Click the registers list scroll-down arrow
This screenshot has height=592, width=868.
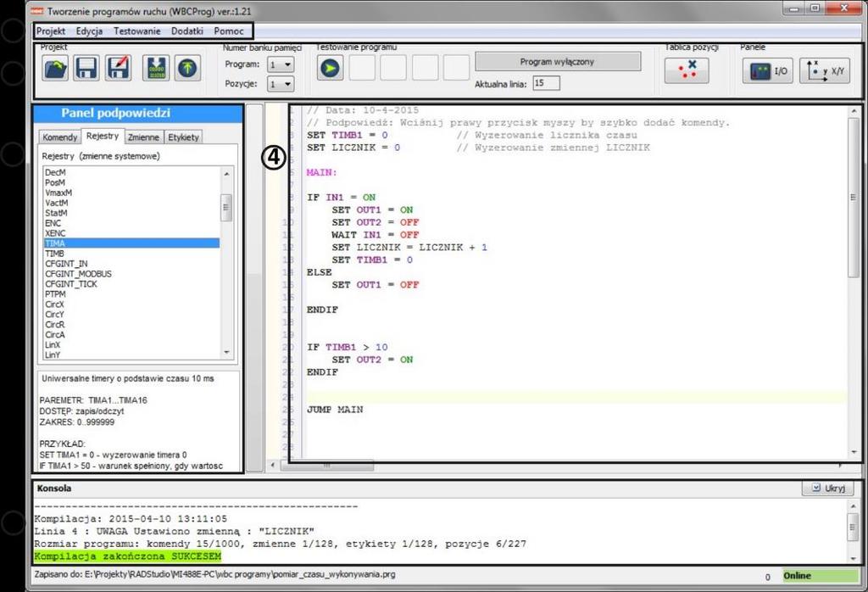pyautogui.click(x=226, y=352)
